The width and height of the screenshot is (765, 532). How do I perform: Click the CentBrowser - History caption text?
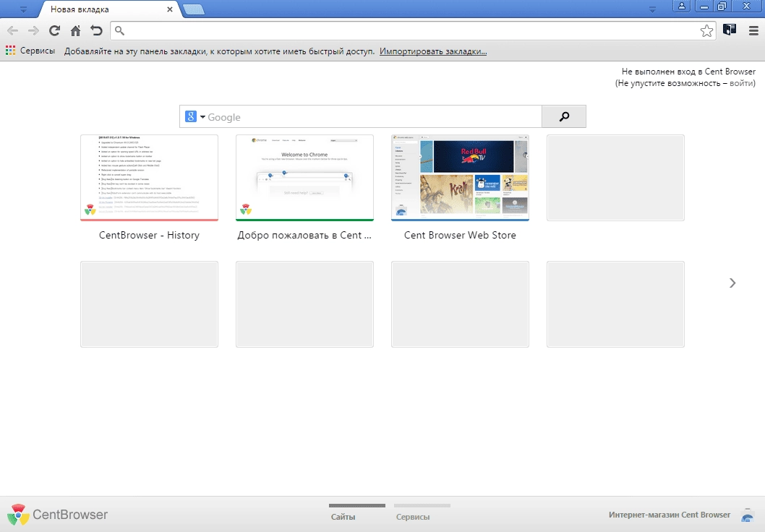pos(149,235)
